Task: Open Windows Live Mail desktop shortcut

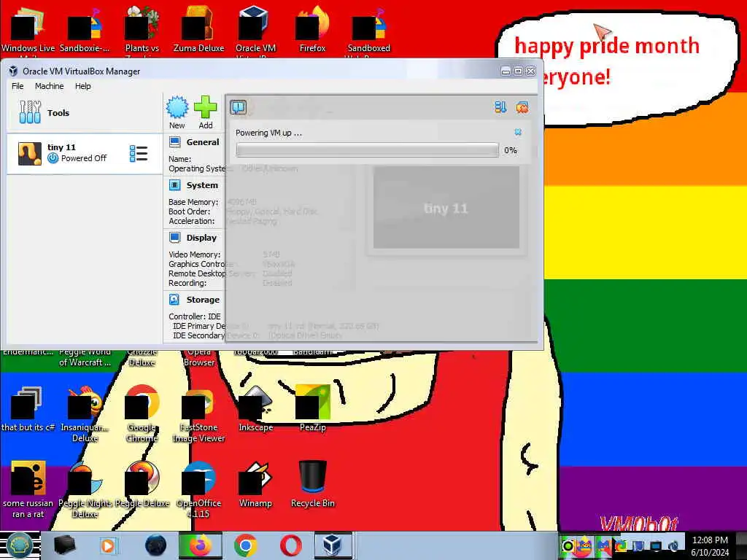Action: point(28,28)
